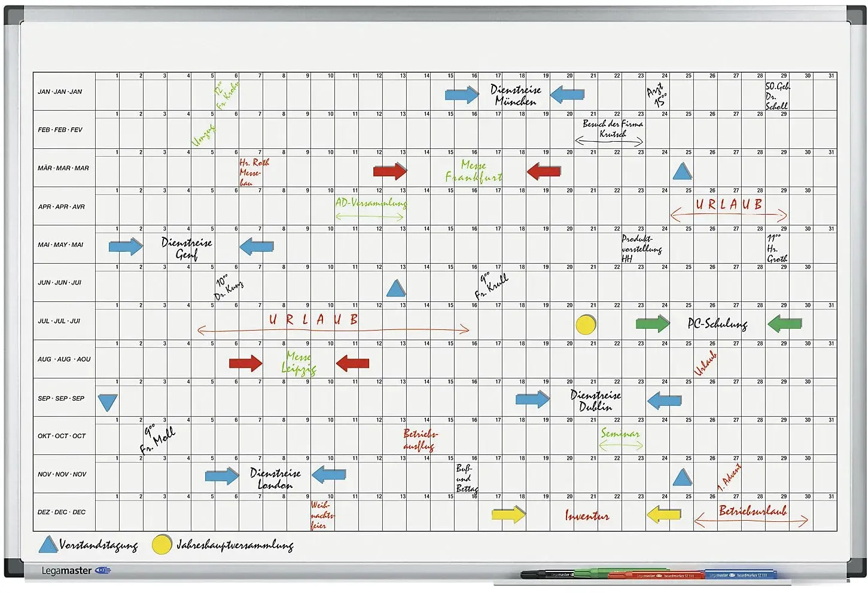The height and width of the screenshot is (593, 868).
Task: Click the green 'Umzug' note in FEB
Action: (203, 135)
